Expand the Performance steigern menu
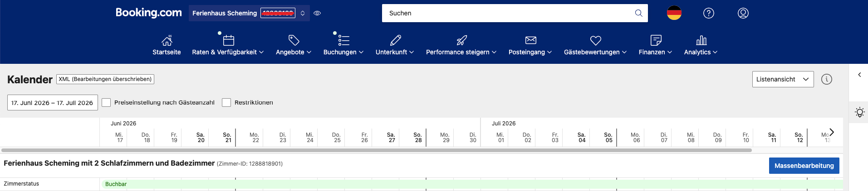 click(x=461, y=52)
